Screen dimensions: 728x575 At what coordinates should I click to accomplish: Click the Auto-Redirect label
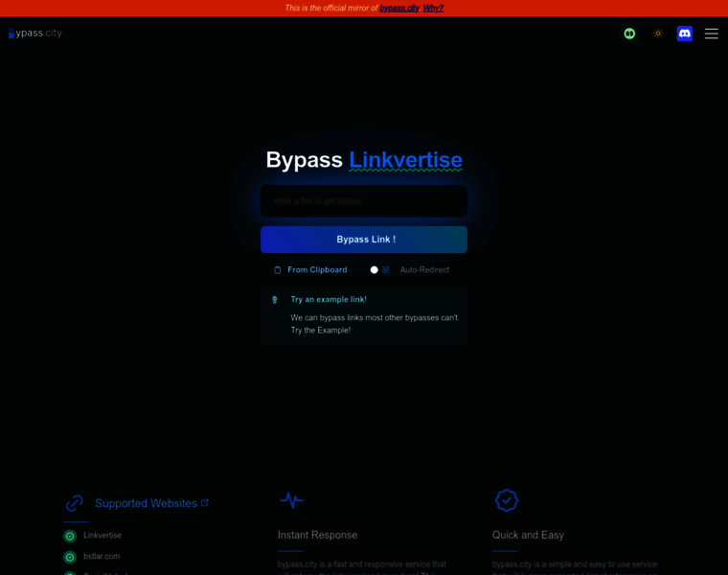pyautogui.click(x=424, y=270)
